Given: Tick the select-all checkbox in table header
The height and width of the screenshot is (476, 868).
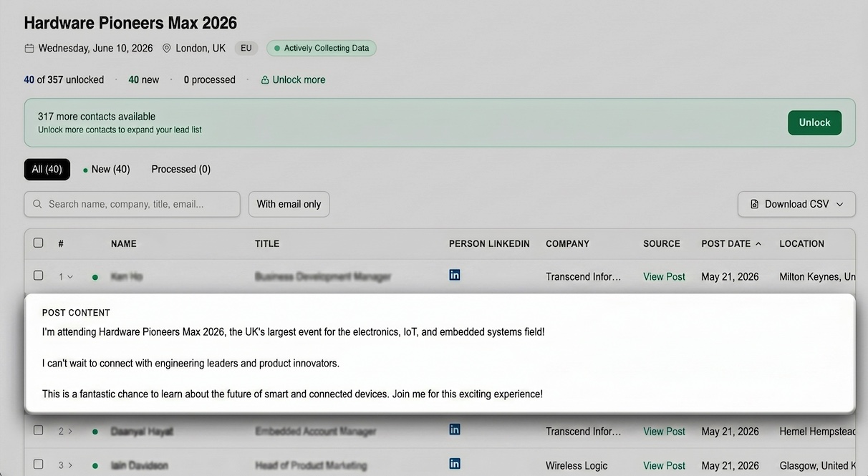Looking at the screenshot, I should click(39, 243).
